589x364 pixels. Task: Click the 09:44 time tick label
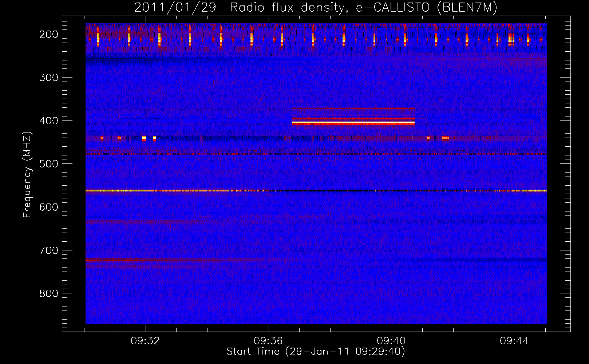coord(514,341)
